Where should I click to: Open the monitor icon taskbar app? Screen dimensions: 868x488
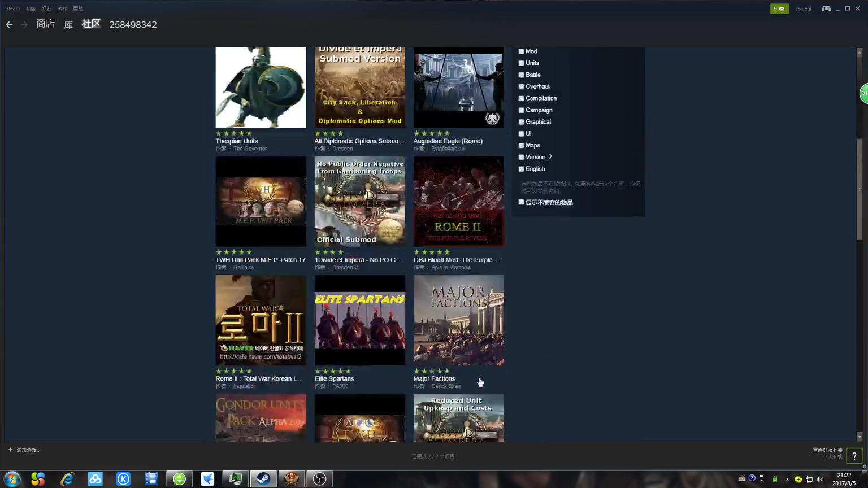(x=235, y=479)
